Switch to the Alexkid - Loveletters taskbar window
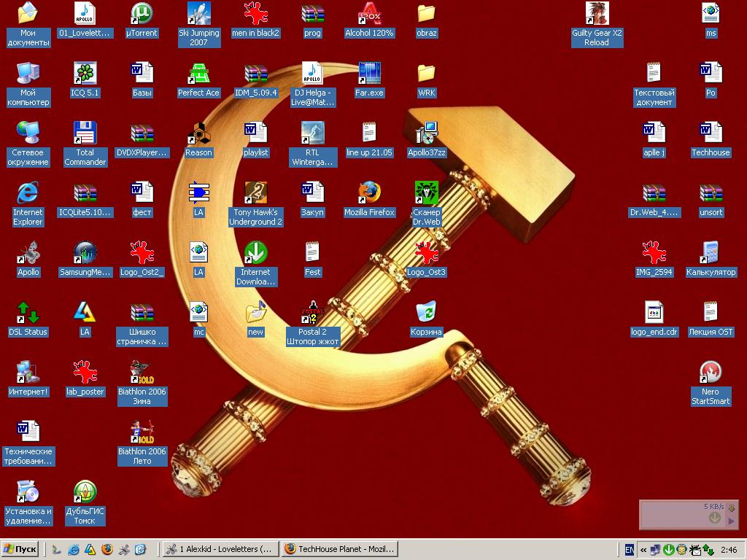This screenshot has width=747, height=560. click(x=220, y=549)
